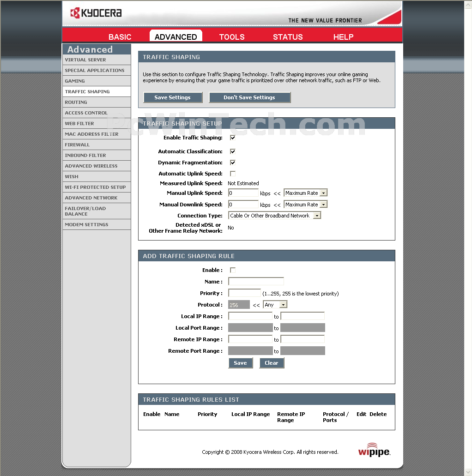472x476 pixels.
Task: Go to Web Filter page
Action: [x=97, y=124]
